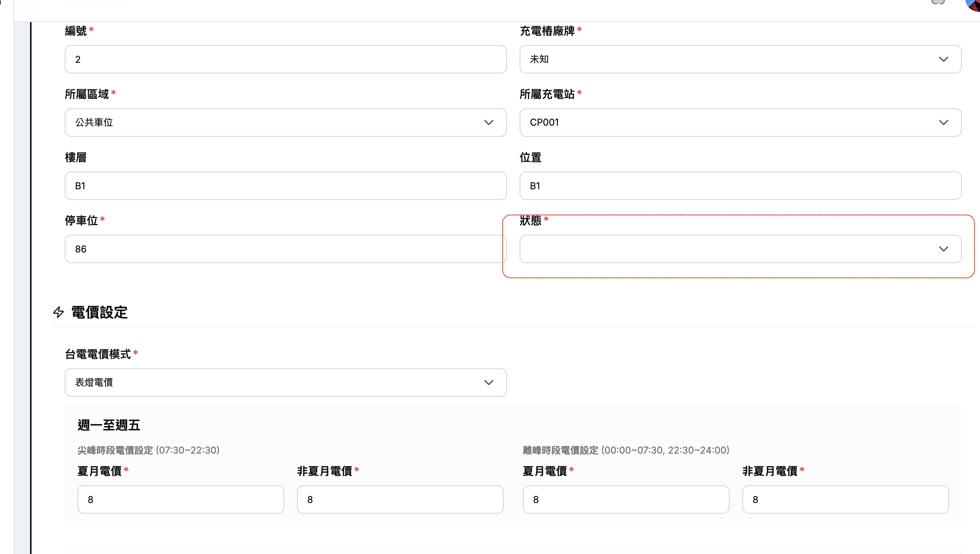The width and height of the screenshot is (980, 554).
Task: Click chevron arrow of 所屬充電站 dropdown
Action: click(943, 122)
